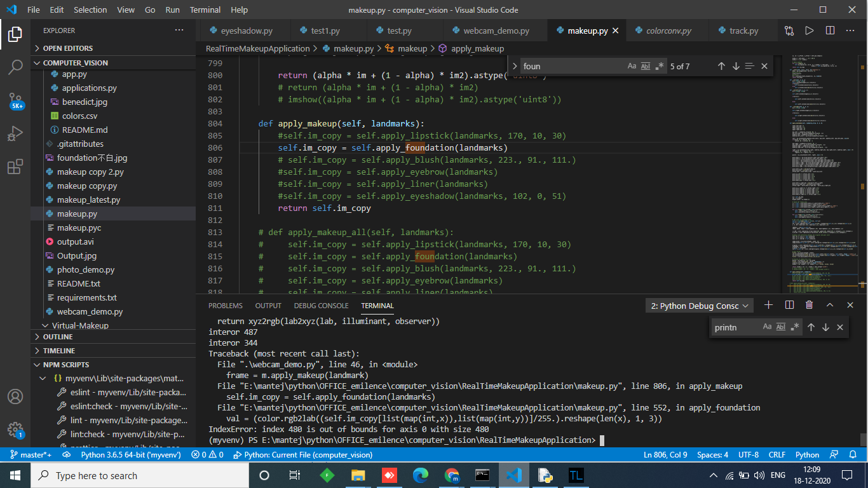
Task: Expand the Virtual-Makeup folder
Action: [113, 325]
